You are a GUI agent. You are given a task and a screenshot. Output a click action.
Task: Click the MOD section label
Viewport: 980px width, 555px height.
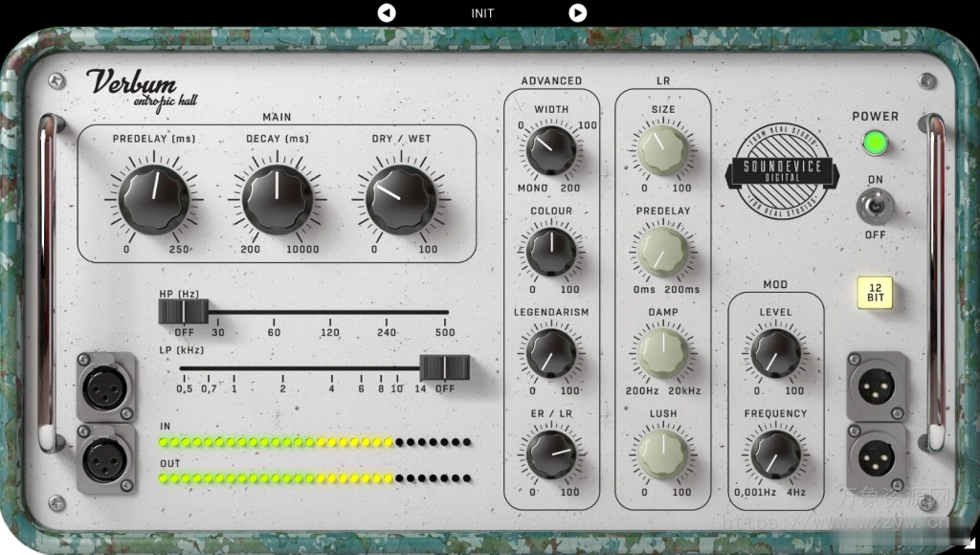(776, 284)
